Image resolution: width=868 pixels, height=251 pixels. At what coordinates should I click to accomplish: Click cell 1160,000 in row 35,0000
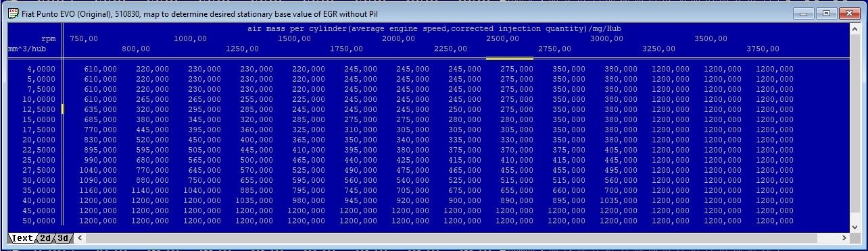98,190
